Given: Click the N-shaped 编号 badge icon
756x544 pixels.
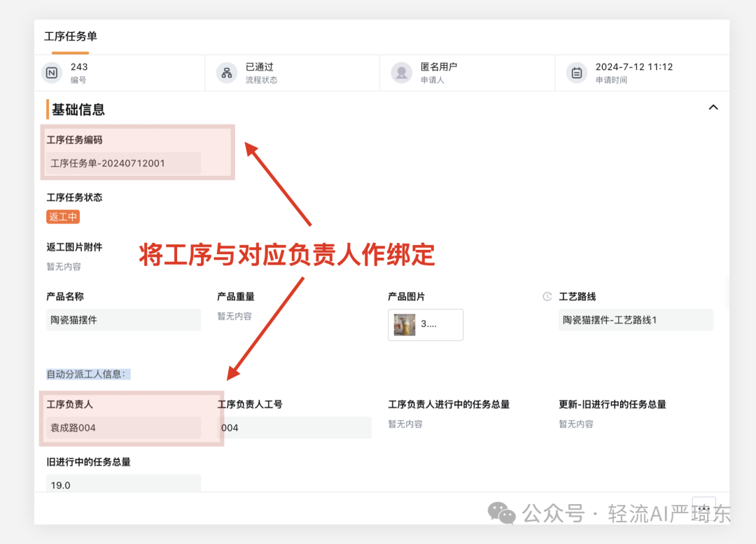Looking at the screenshot, I should (51, 72).
